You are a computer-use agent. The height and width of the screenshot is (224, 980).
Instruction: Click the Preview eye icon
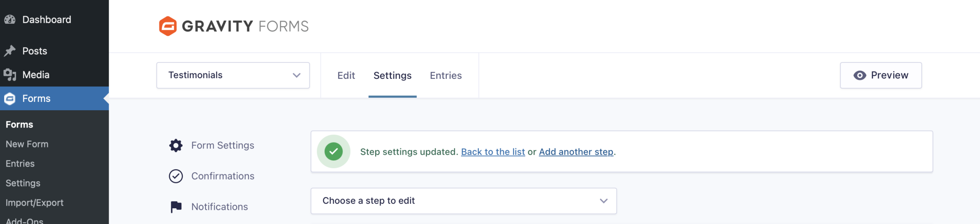pyautogui.click(x=859, y=75)
